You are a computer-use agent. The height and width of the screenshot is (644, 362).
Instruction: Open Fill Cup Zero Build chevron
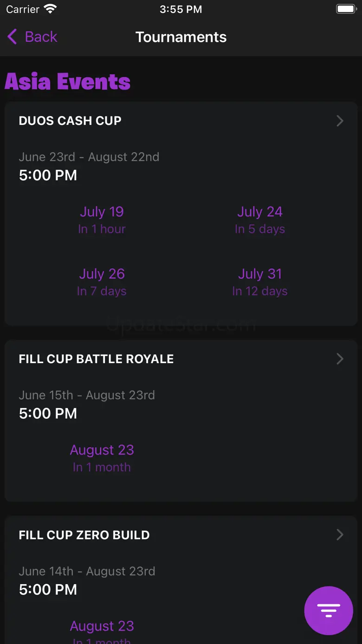tap(340, 535)
